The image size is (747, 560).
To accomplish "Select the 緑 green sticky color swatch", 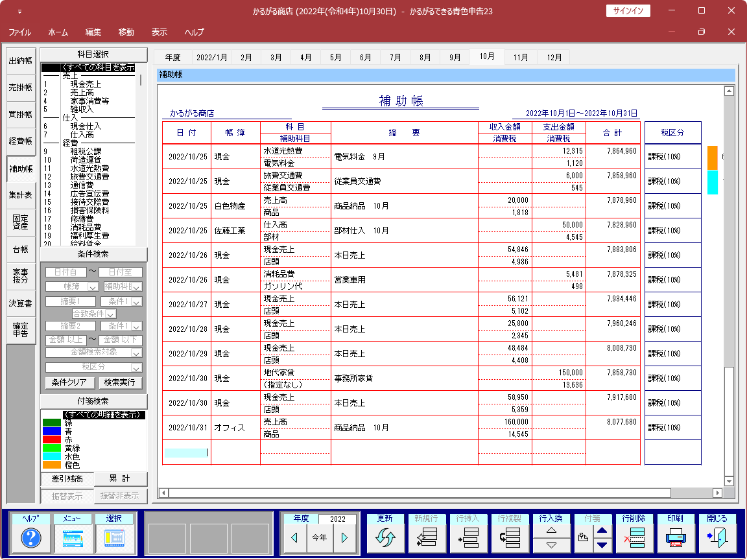I will pos(52,423).
